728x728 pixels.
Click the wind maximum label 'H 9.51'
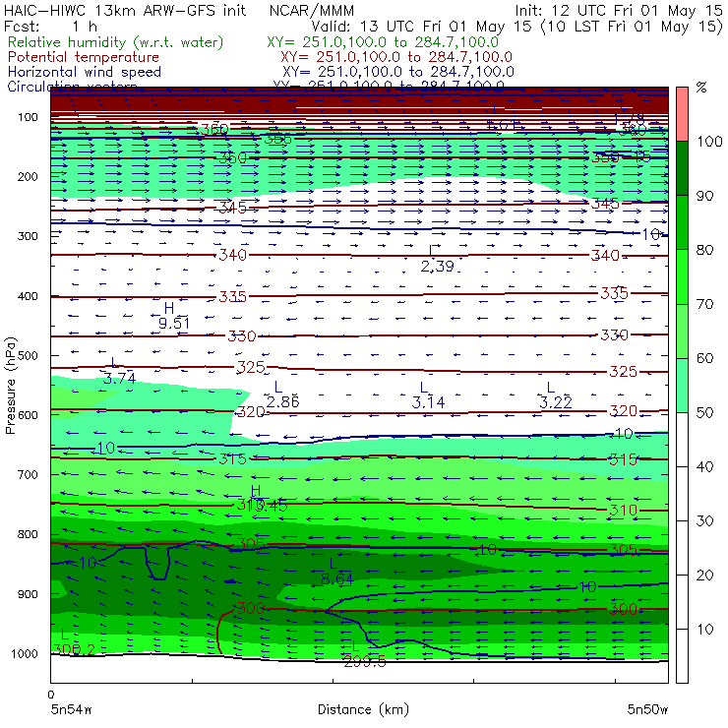(x=174, y=316)
